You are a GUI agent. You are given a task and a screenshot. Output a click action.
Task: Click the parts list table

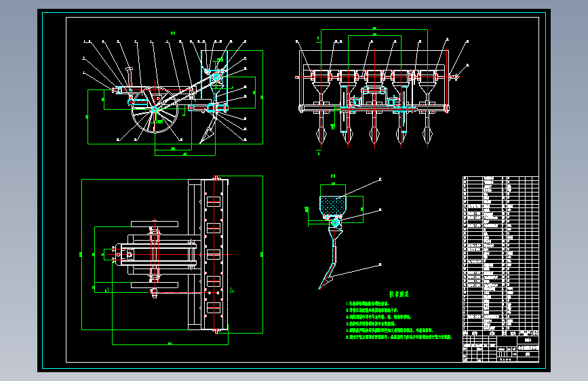click(501, 256)
